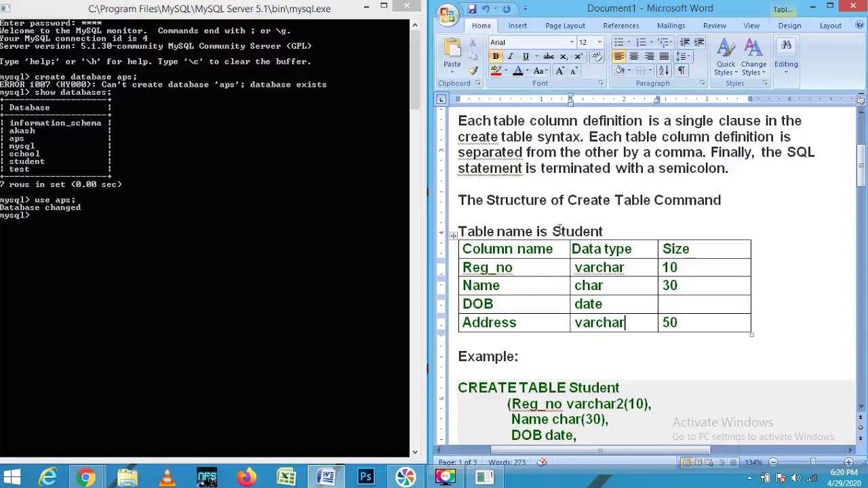868x488 pixels.
Task: Click the proofing errors icon in status bar
Action: click(x=542, y=462)
